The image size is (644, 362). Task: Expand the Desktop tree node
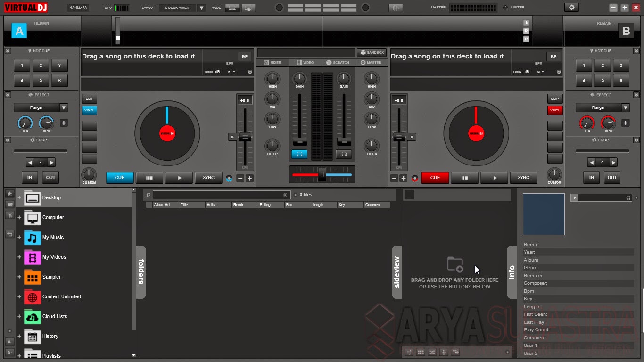(19, 197)
